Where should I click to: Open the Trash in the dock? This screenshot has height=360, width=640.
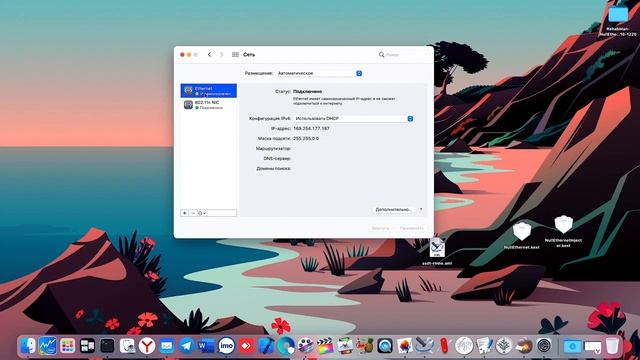tap(612, 346)
